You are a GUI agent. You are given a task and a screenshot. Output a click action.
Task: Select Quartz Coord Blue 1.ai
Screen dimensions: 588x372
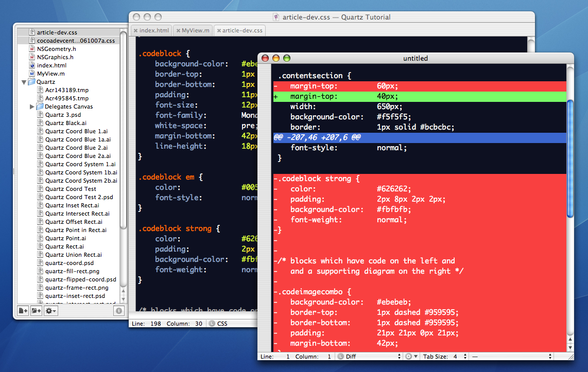77,132
